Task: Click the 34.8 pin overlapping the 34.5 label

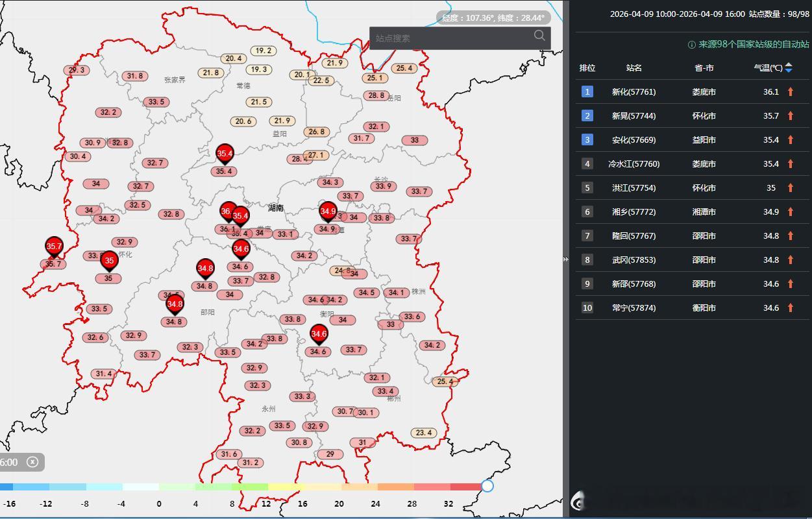Action: pyautogui.click(x=175, y=304)
